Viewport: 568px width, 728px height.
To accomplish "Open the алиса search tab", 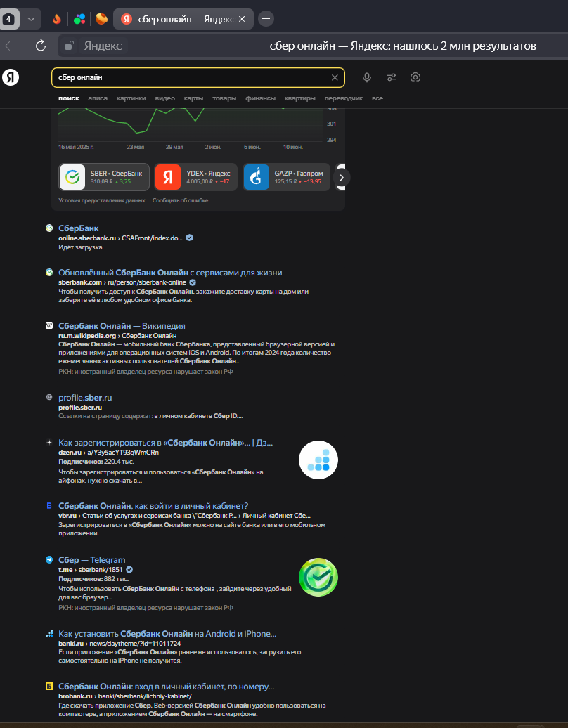I will [98, 98].
